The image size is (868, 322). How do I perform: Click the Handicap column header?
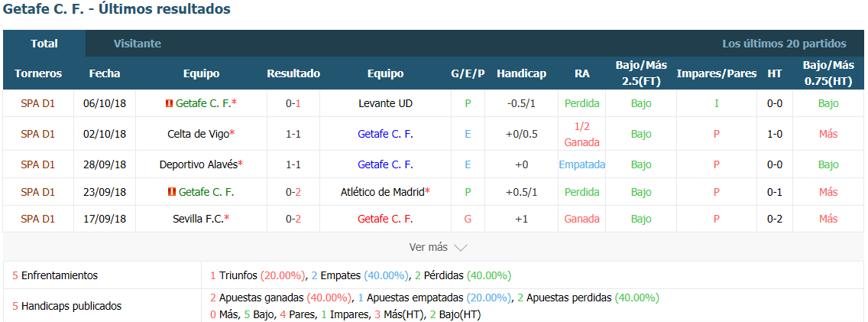coord(521,73)
